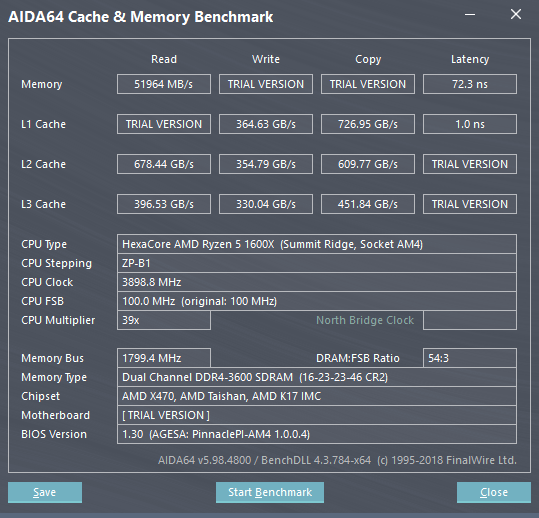
Task: Click the DRAM:FSB Ratio 54:3 box
Action: 470,358
